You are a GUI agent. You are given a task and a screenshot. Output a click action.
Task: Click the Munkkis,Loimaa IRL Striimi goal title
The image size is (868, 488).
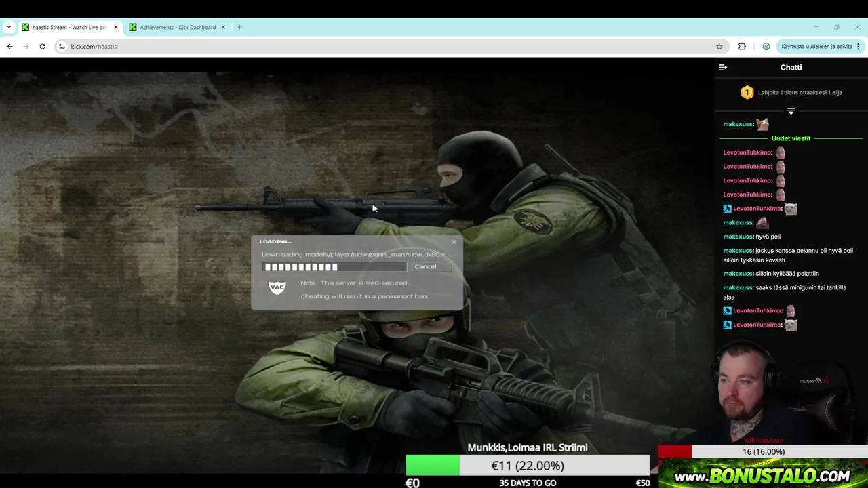(528, 447)
